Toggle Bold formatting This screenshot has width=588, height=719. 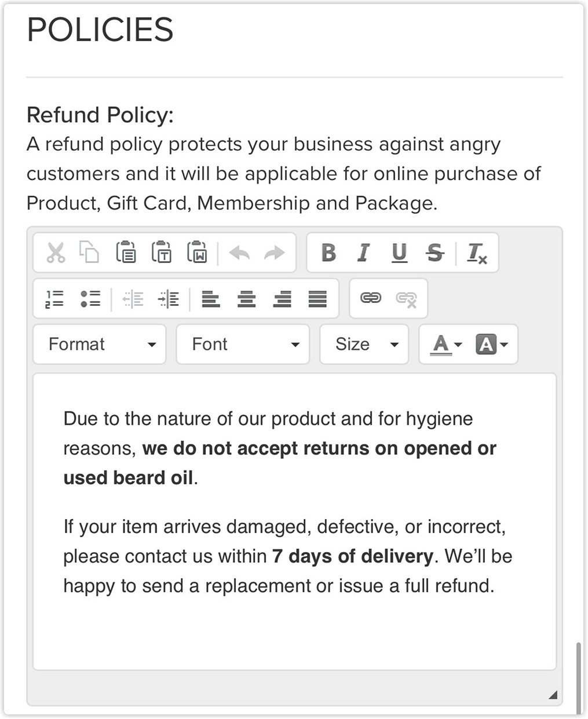[x=328, y=253]
